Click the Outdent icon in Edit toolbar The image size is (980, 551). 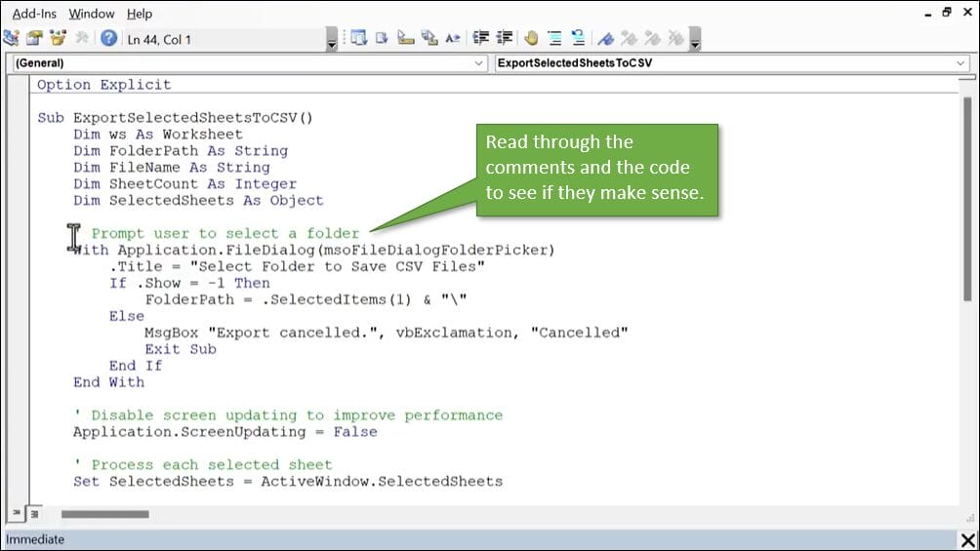pyautogui.click(x=505, y=39)
